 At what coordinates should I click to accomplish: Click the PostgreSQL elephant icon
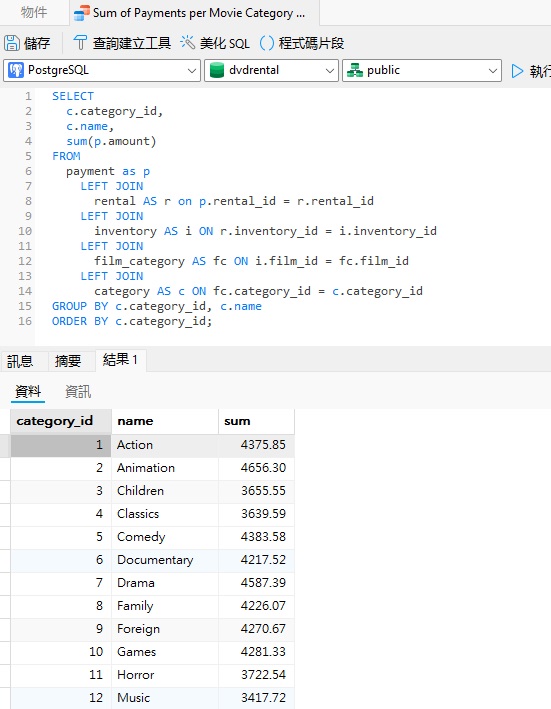[x=16, y=71]
